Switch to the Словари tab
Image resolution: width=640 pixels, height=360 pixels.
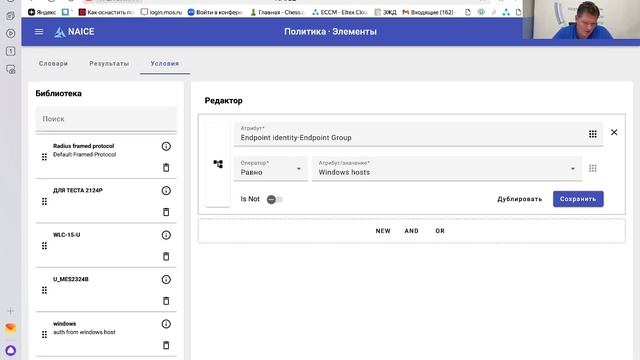tap(53, 64)
